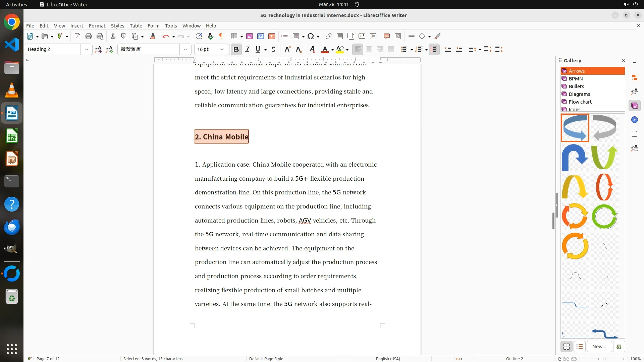This screenshot has height=362, width=644.
Task: Insert a special character via Omega icon
Action: coord(311,36)
